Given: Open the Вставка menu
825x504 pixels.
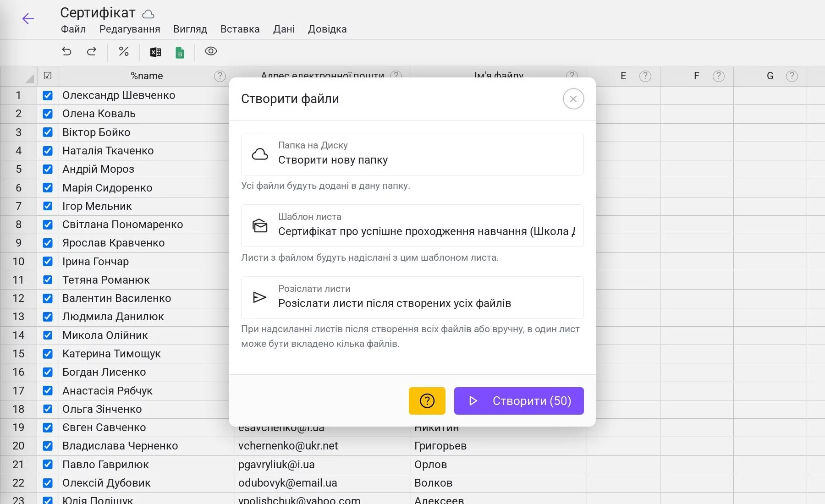Looking at the screenshot, I should 240,29.
